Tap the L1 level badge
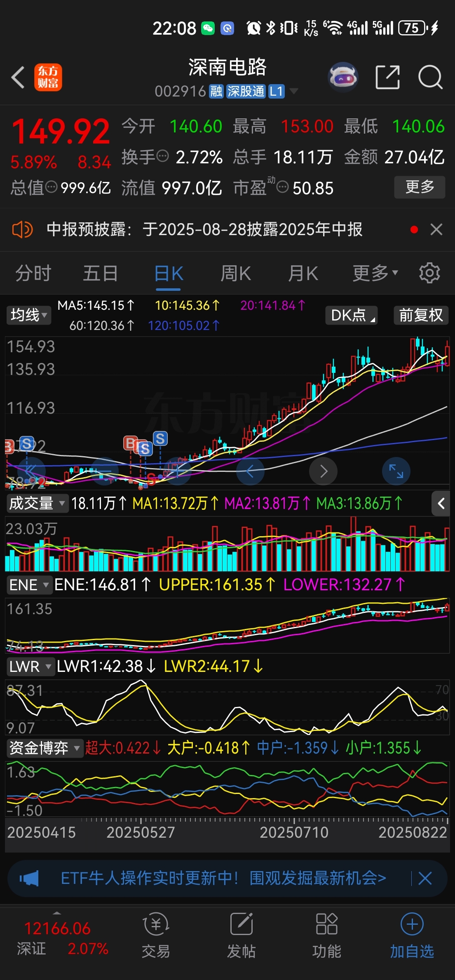The image size is (455, 980). 276,91
